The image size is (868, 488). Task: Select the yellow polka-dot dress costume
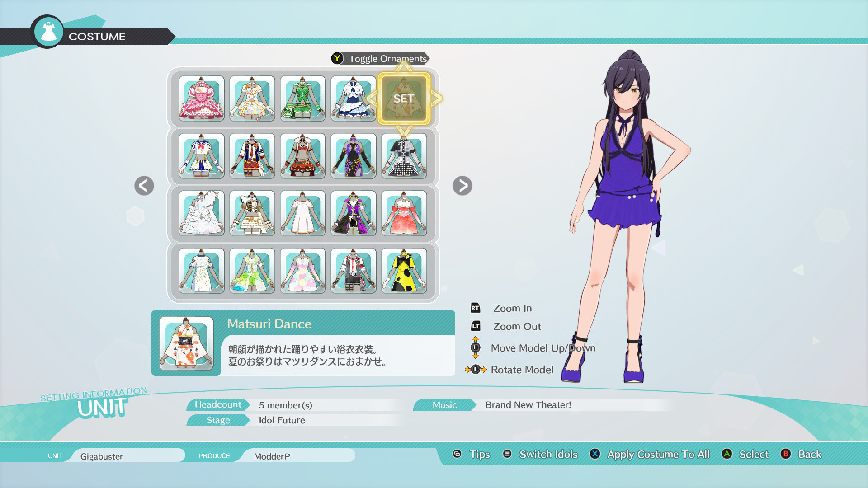tap(404, 271)
